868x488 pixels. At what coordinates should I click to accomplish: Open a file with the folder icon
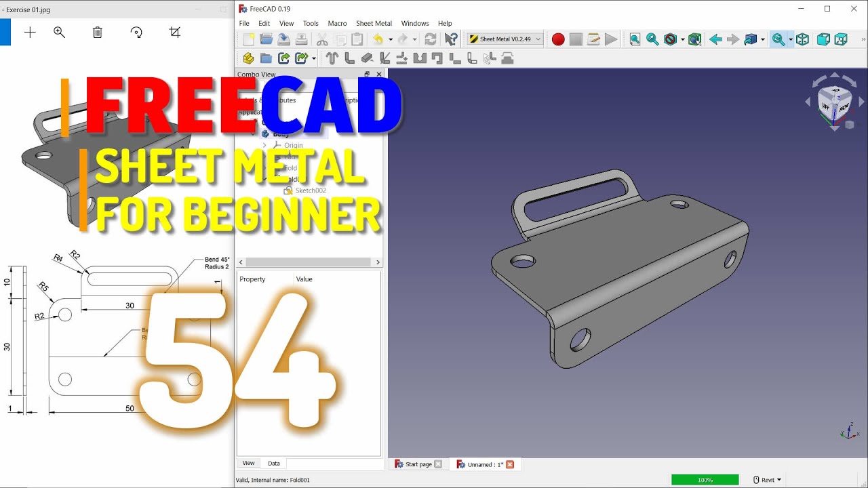(x=267, y=39)
